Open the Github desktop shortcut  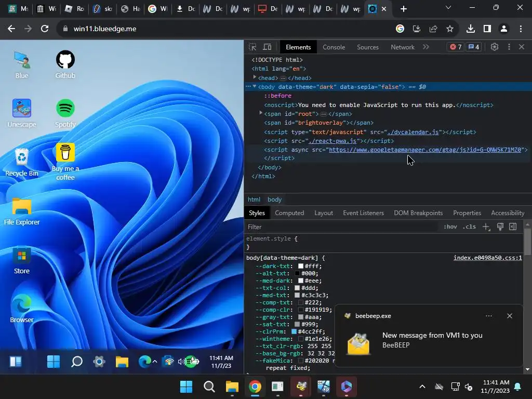pyautogui.click(x=65, y=65)
